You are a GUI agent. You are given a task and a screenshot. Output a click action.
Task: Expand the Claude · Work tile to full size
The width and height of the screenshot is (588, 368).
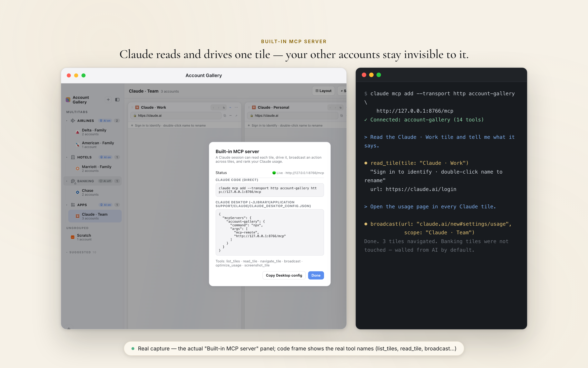coord(236,116)
